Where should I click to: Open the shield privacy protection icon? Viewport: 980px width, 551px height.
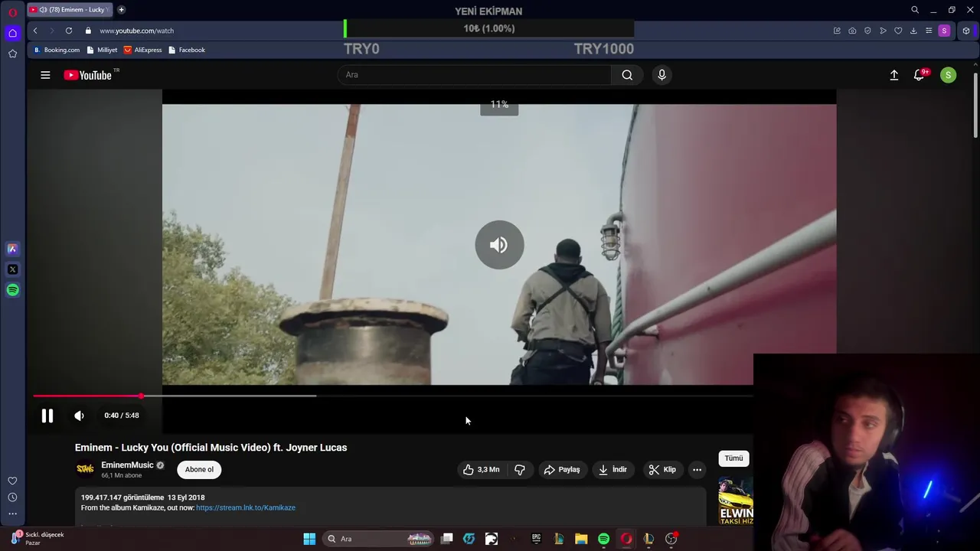pyautogui.click(x=867, y=31)
